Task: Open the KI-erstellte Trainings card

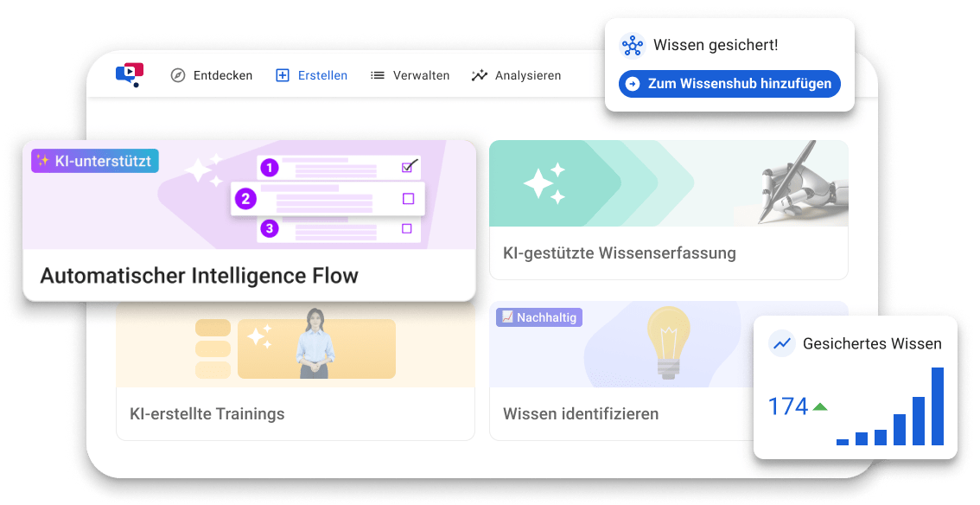Action: (296, 371)
